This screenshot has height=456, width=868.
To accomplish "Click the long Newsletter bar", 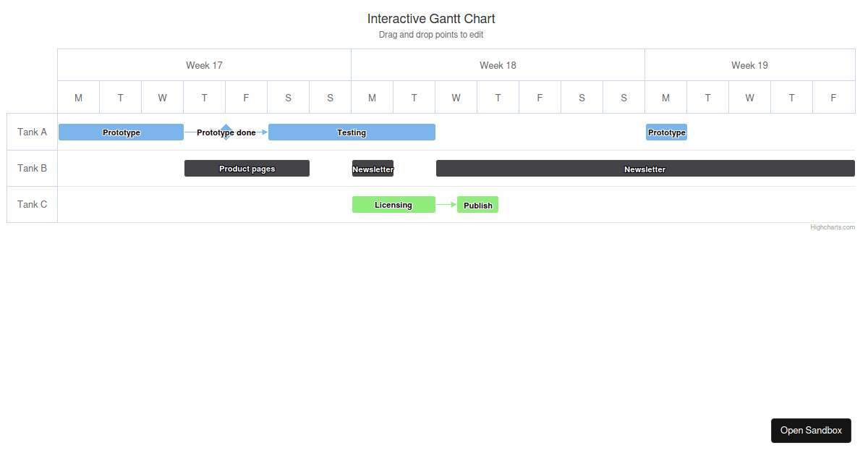I will 644,169.
